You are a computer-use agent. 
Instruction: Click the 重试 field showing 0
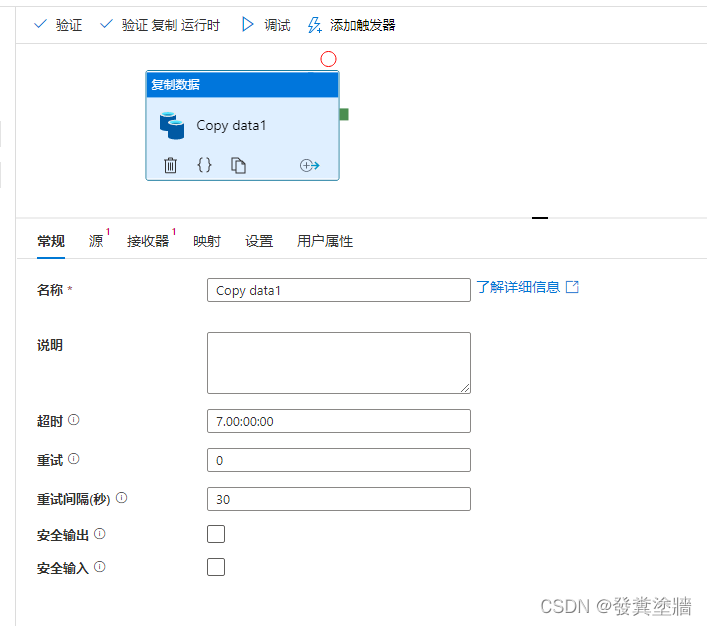339,460
